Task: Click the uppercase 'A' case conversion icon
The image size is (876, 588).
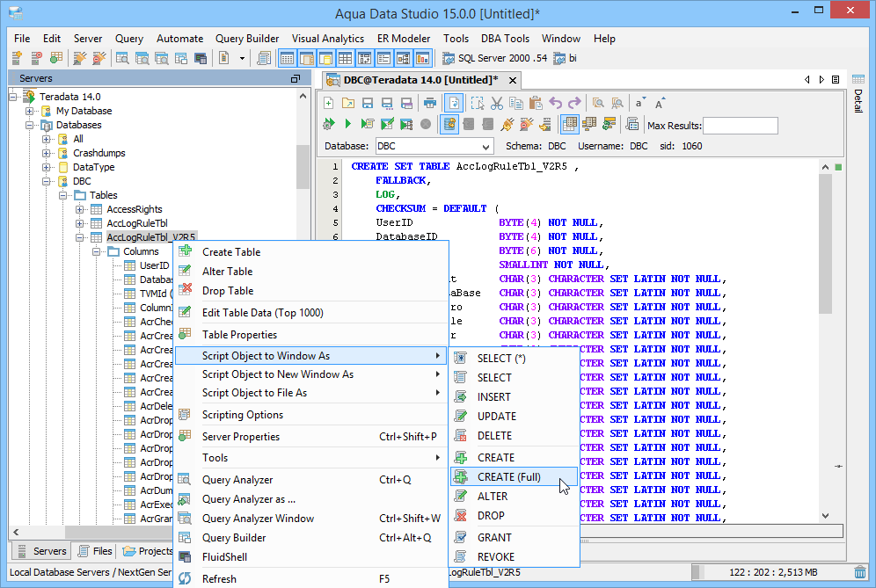Action: click(660, 104)
